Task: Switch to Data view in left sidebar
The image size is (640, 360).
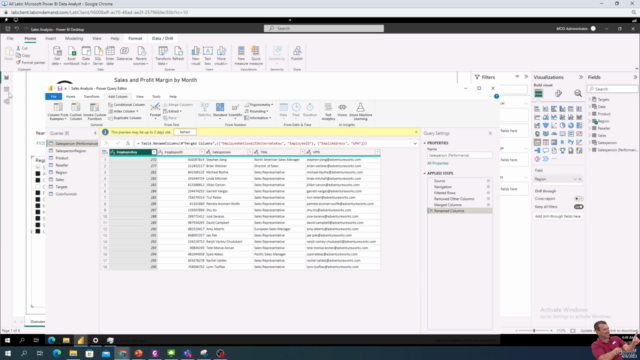Action: 7,89
